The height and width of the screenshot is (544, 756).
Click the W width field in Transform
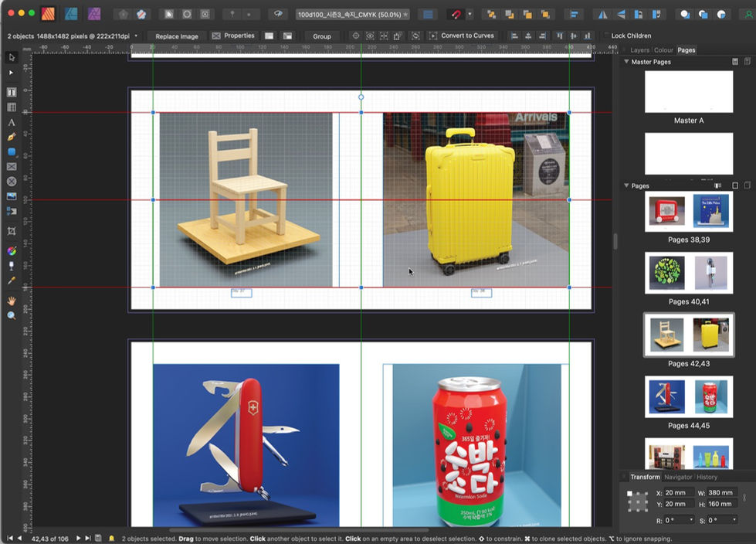[722, 492]
